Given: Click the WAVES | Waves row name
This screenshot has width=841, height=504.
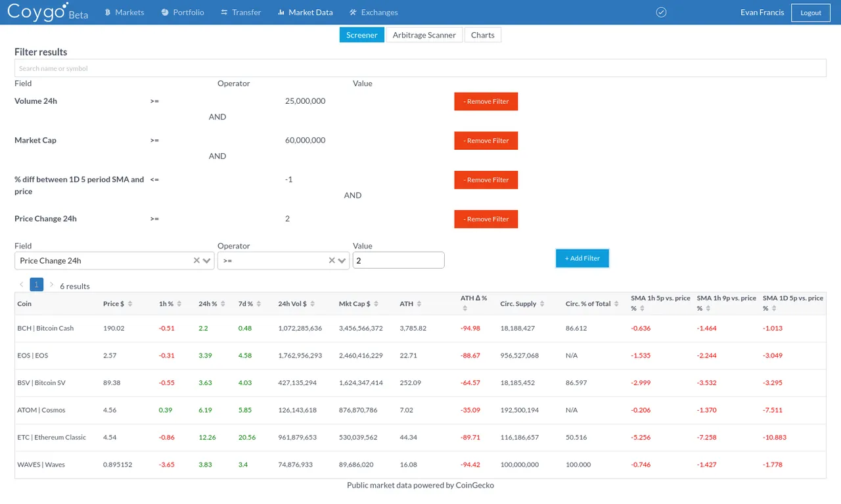Looking at the screenshot, I should [x=41, y=465].
